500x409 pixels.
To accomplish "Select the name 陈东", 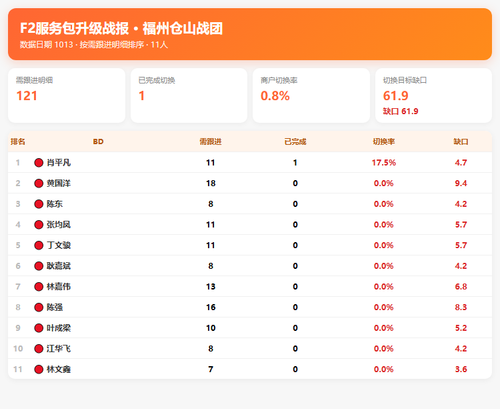I will (x=55, y=204).
